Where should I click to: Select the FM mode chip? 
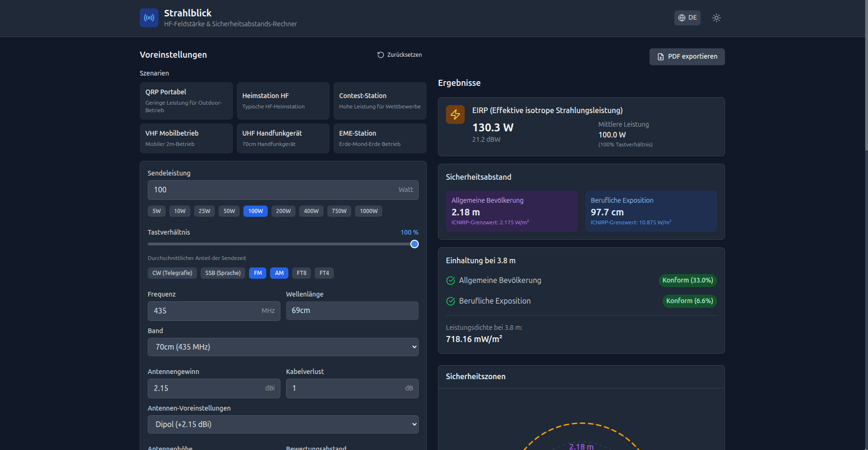[257, 273]
